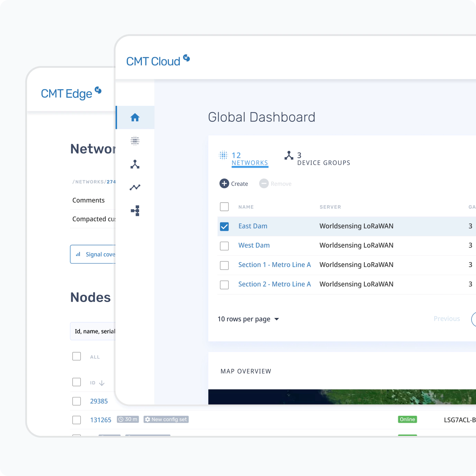Open the trend line chart sidebar icon
This screenshot has height=476, width=476.
(x=135, y=187)
